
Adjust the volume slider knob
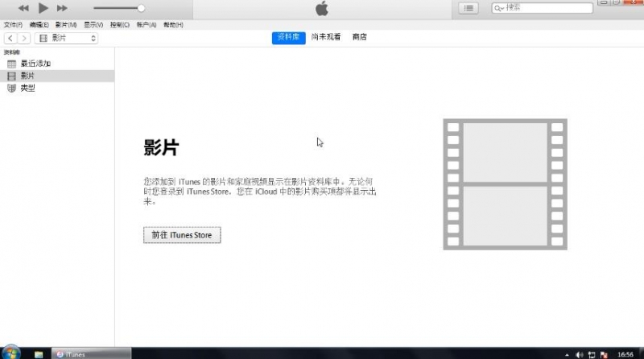tap(141, 8)
